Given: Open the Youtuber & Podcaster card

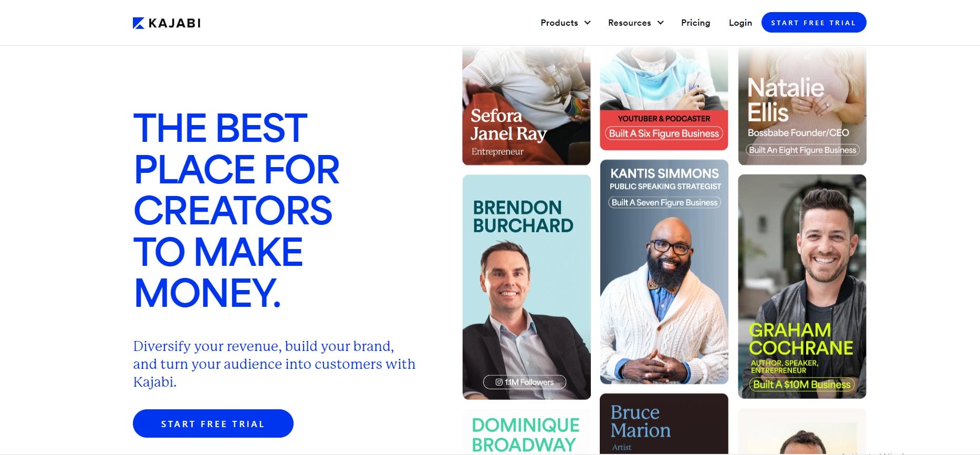Looking at the screenshot, I should tap(664, 98).
